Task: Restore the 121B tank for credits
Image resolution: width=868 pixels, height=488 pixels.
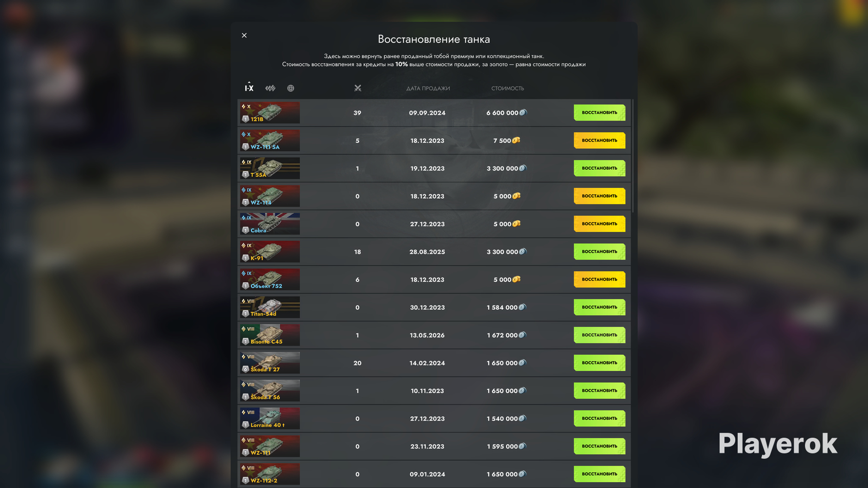Action: [x=599, y=113]
